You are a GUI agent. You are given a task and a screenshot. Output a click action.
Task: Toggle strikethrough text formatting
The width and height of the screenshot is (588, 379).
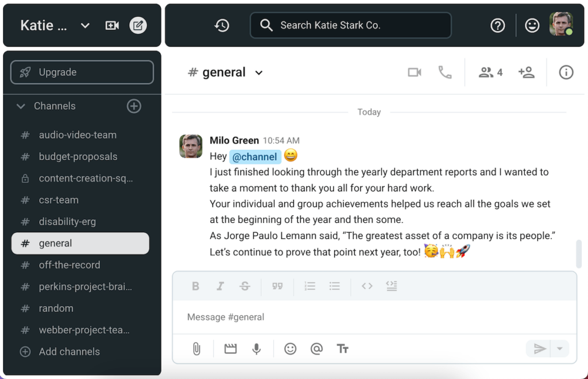pos(245,286)
